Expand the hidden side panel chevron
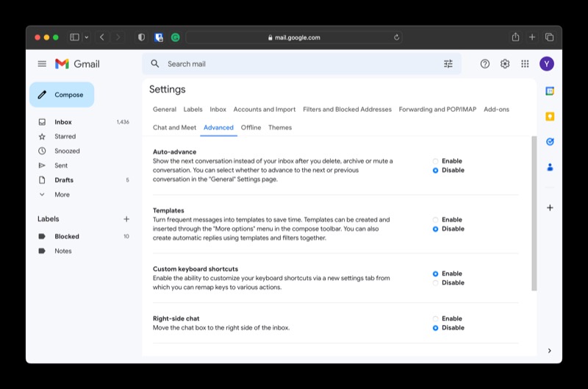Image resolution: width=588 pixels, height=389 pixels. pos(550,350)
